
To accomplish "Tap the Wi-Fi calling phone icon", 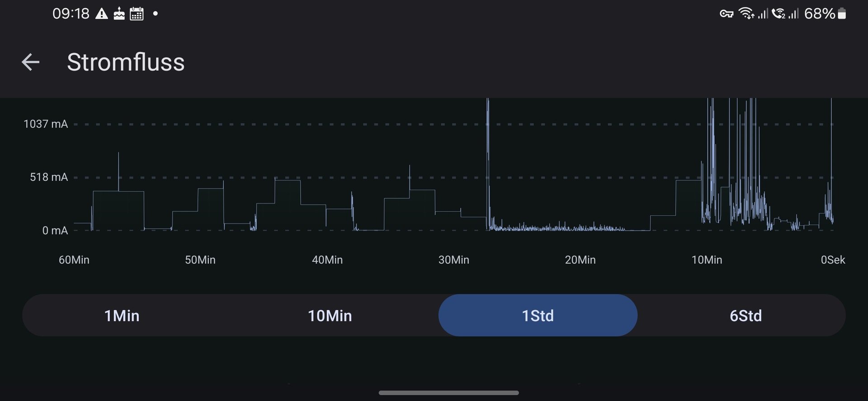I will pos(778,14).
